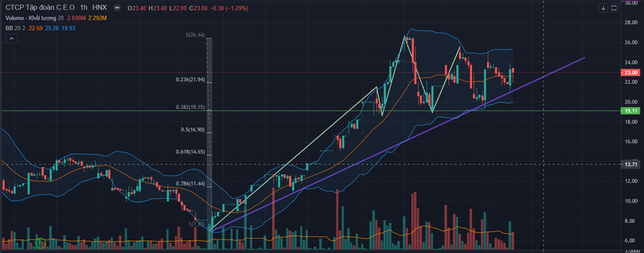Click the Fibonacci level label 0(26.44)
The width and height of the screenshot is (644, 253).
[x=195, y=35]
